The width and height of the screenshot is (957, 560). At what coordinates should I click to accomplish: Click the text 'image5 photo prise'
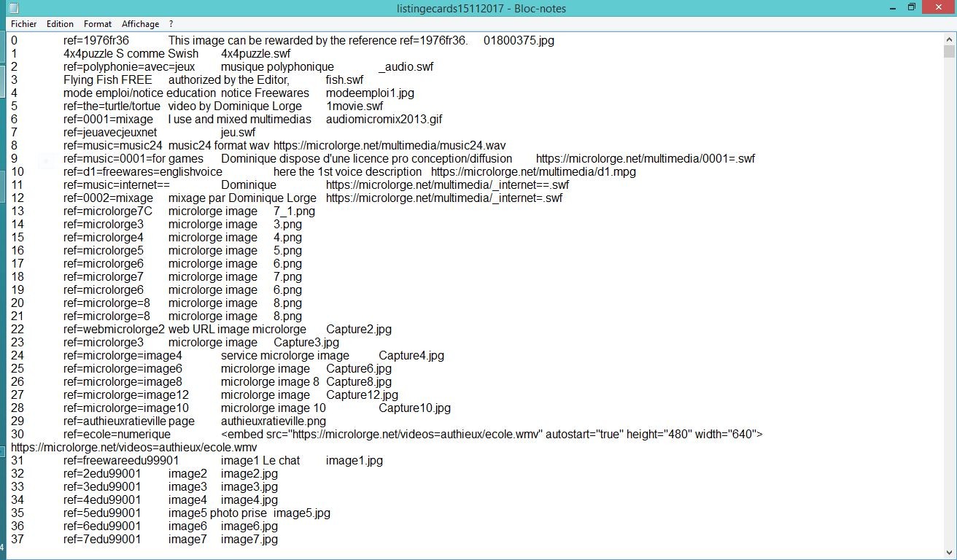(217, 513)
